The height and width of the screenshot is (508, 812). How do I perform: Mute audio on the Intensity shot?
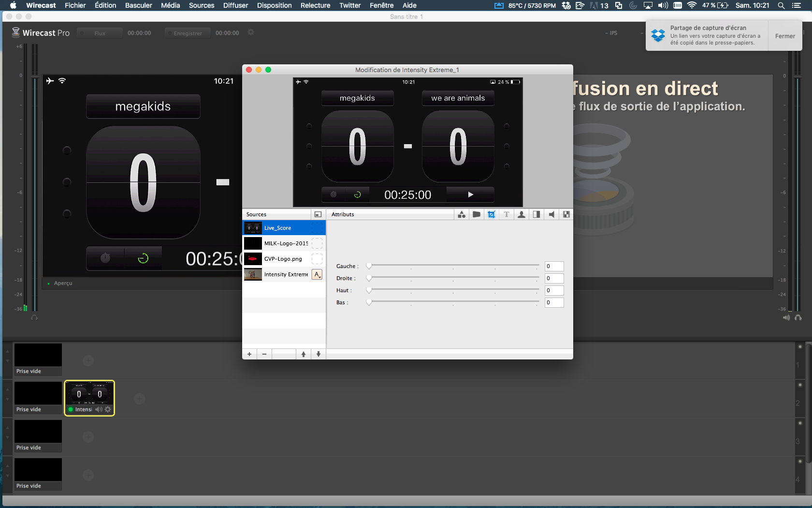click(99, 409)
